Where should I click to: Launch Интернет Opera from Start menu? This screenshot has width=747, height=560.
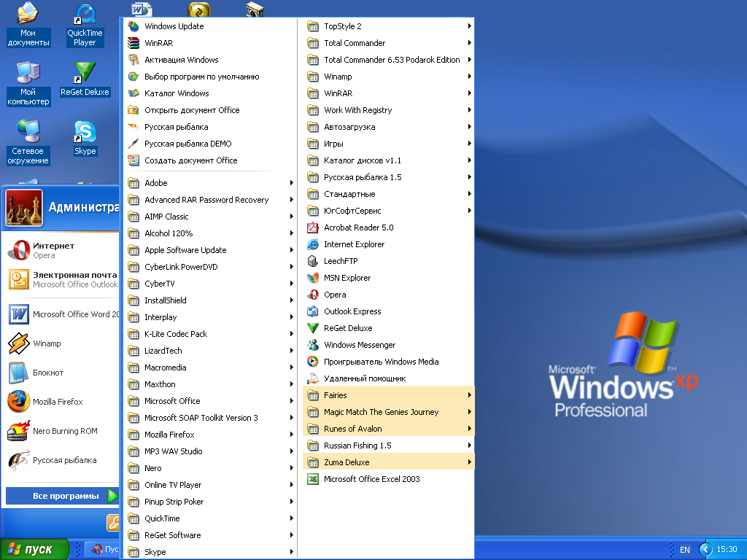pyautogui.click(x=62, y=250)
